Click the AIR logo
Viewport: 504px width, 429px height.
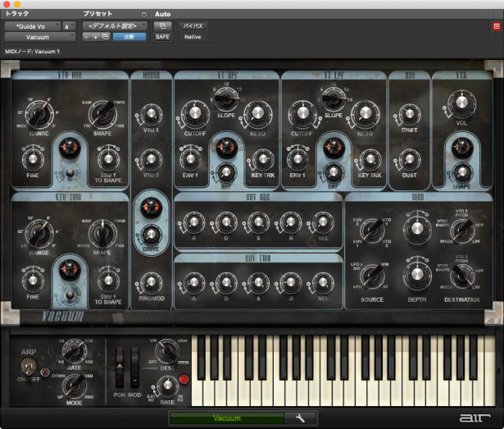[474, 418]
